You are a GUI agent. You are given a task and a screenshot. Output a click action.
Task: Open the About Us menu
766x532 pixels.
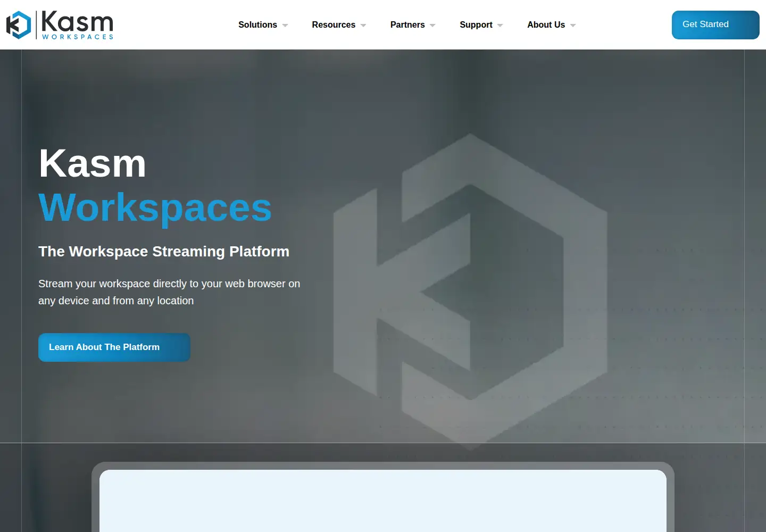pyautogui.click(x=546, y=25)
